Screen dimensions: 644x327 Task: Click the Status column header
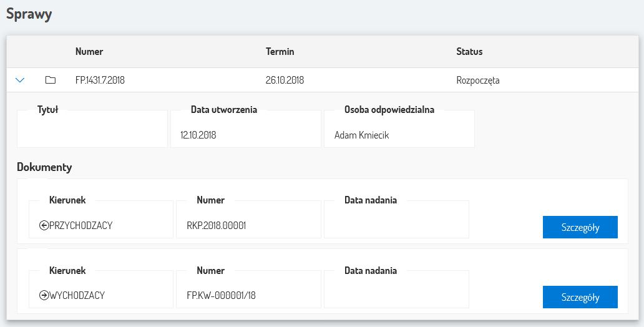tap(469, 52)
